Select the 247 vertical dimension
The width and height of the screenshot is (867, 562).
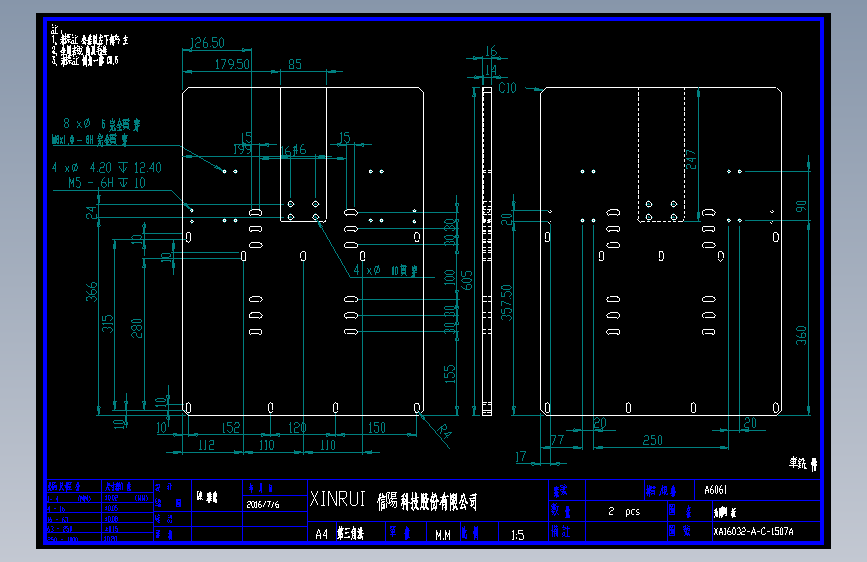tap(691, 160)
